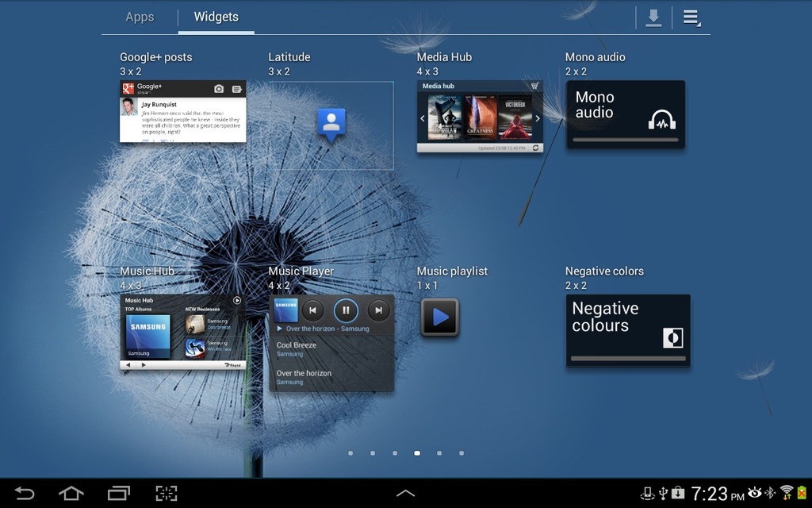Go to previous page in Music Hub widget

point(128,365)
